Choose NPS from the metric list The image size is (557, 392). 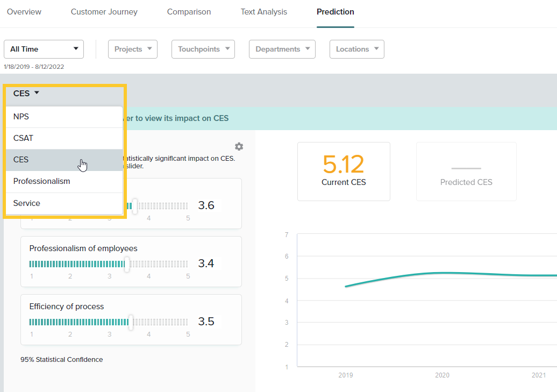pyautogui.click(x=63, y=117)
